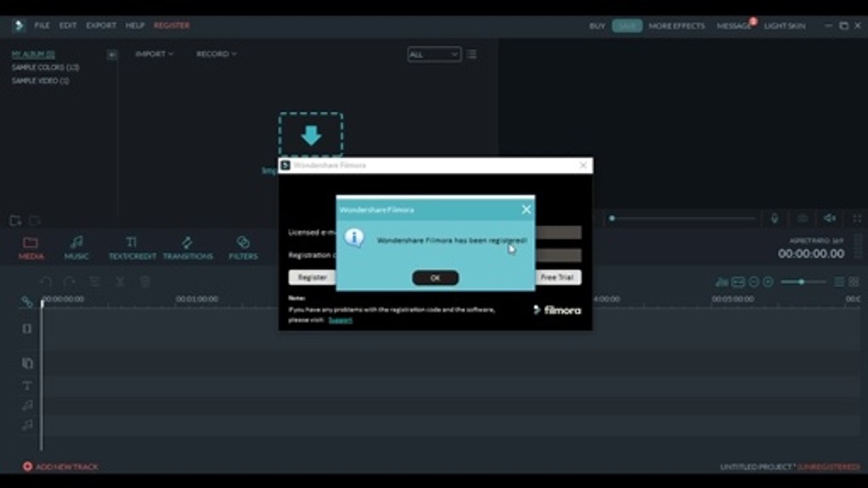Click the preview volume speaker icon
Screen dimensions: 868x488
tap(830, 218)
